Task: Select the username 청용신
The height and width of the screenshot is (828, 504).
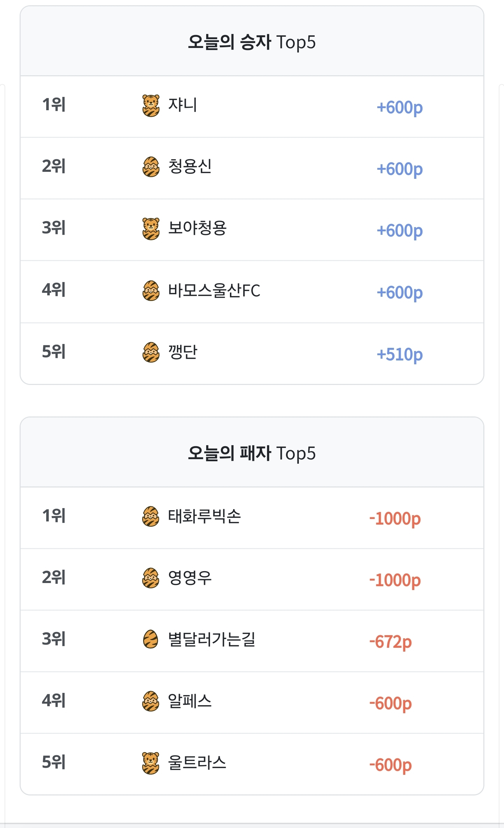Action: [190, 167]
